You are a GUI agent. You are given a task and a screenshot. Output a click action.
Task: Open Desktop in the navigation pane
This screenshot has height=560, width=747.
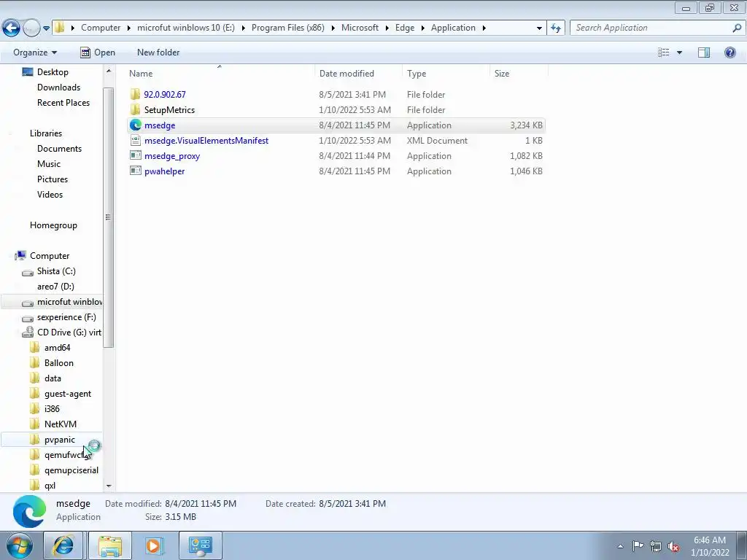click(x=53, y=72)
